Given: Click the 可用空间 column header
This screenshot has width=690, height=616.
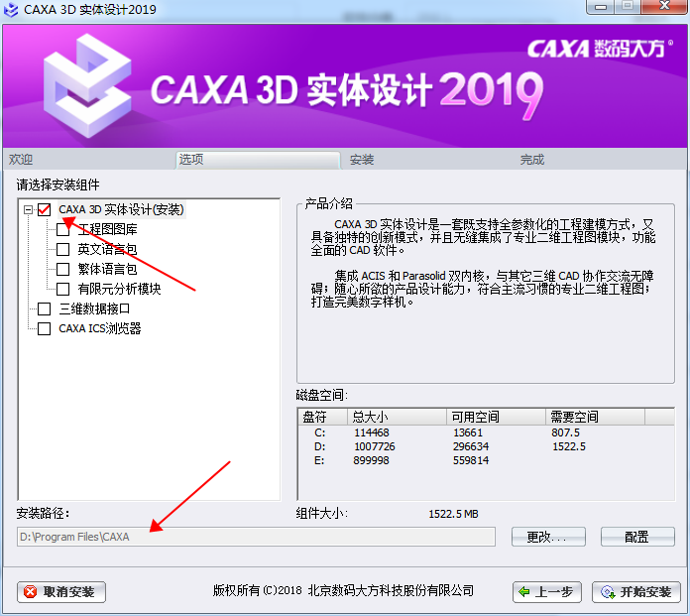Looking at the screenshot, I should 497,417.
